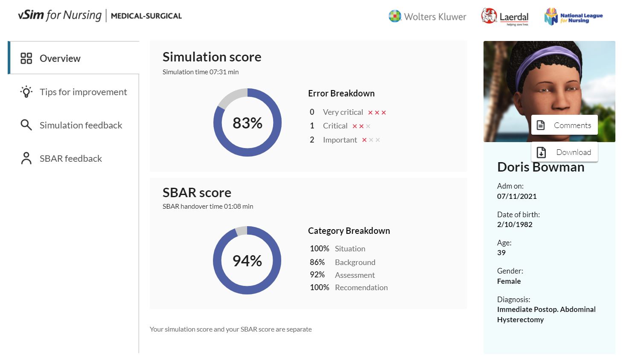The height and width of the screenshot is (364, 635).
Task: Click SBAR handover time 01:08 min
Action: point(208,206)
